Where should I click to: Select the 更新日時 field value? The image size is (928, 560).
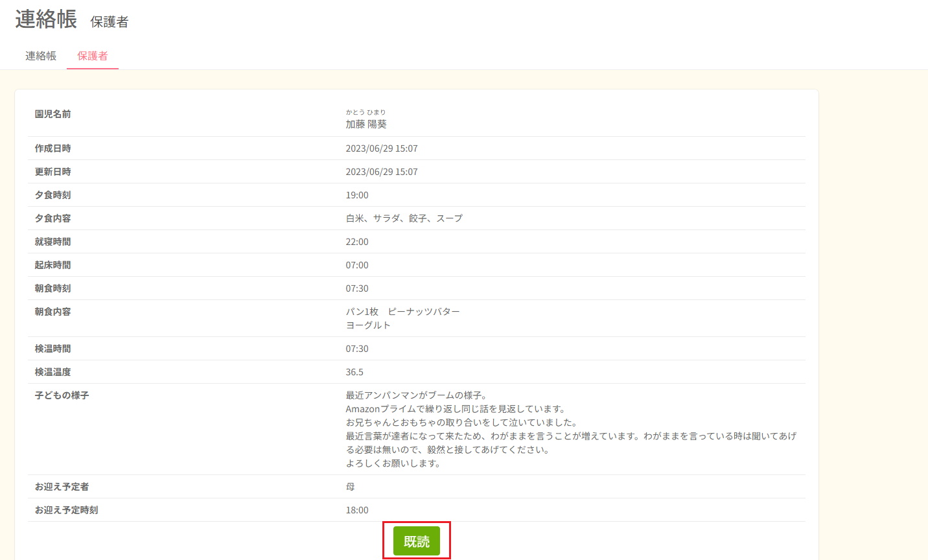tap(382, 171)
